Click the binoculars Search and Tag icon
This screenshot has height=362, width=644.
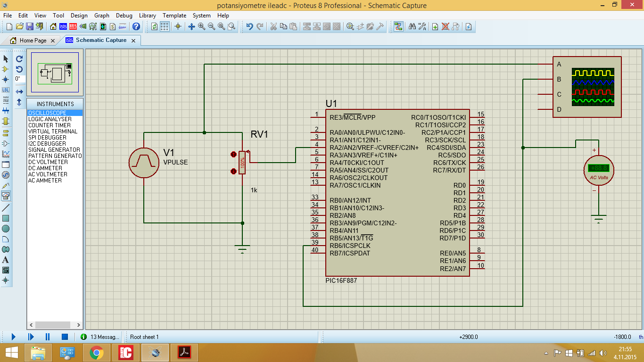tap(412, 26)
